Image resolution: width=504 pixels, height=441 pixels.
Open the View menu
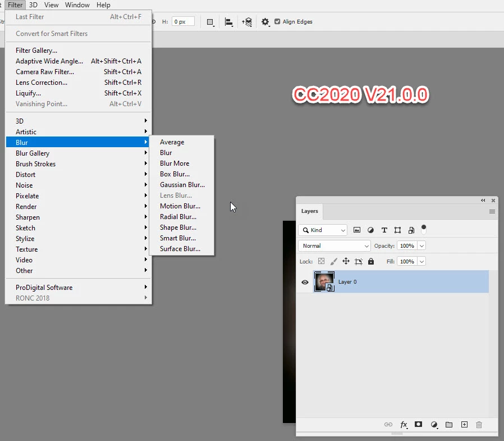coord(52,5)
